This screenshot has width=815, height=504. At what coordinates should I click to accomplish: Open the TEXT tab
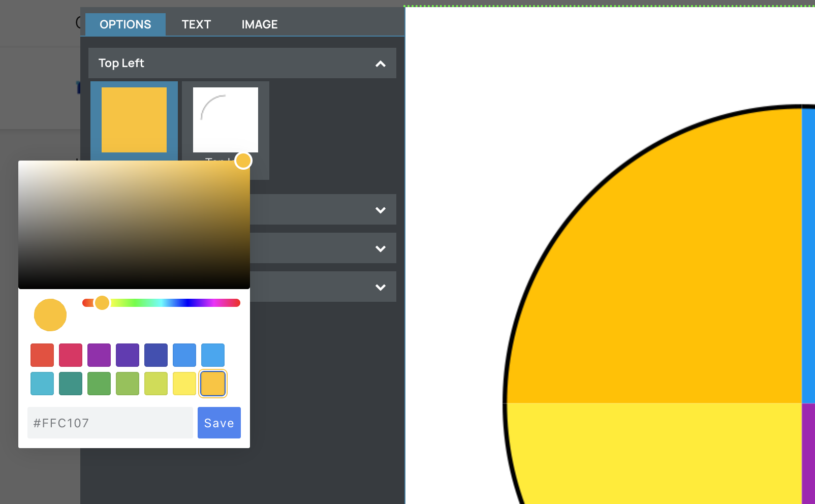196,24
